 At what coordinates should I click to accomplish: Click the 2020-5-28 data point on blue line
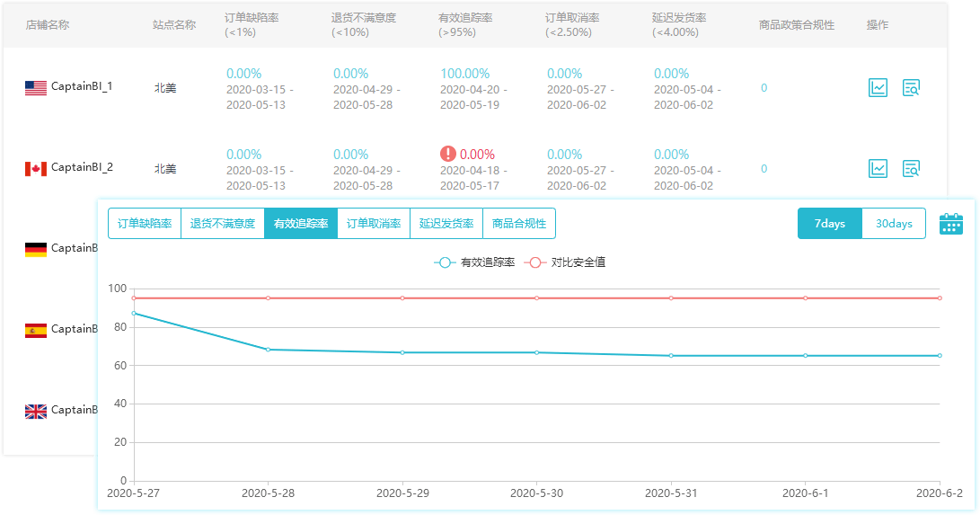coord(268,350)
